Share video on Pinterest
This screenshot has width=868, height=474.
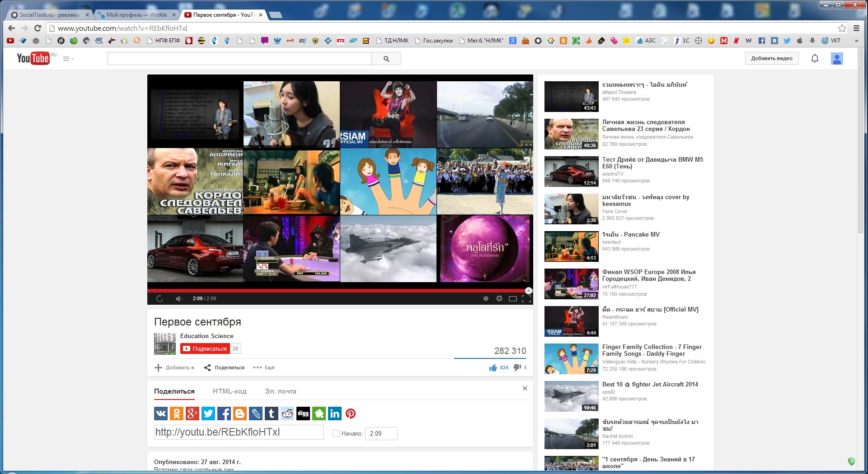coord(351,414)
